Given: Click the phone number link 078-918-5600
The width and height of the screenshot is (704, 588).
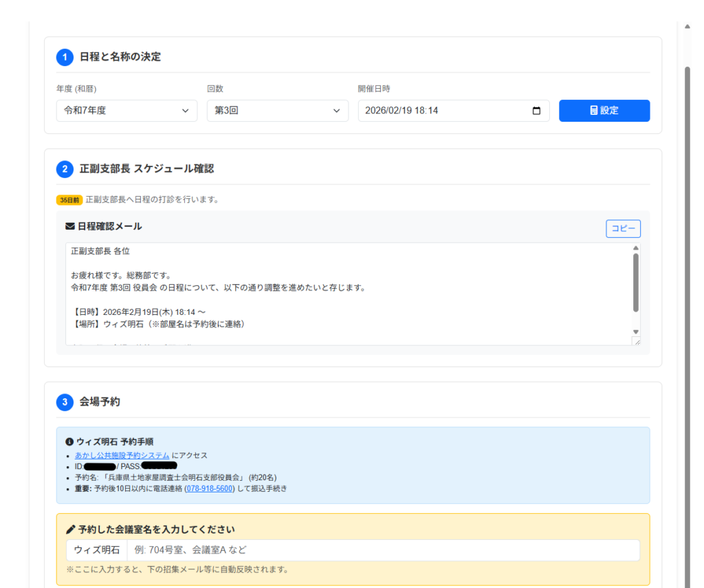Looking at the screenshot, I should pyautogui.click(x=210, y=488).
